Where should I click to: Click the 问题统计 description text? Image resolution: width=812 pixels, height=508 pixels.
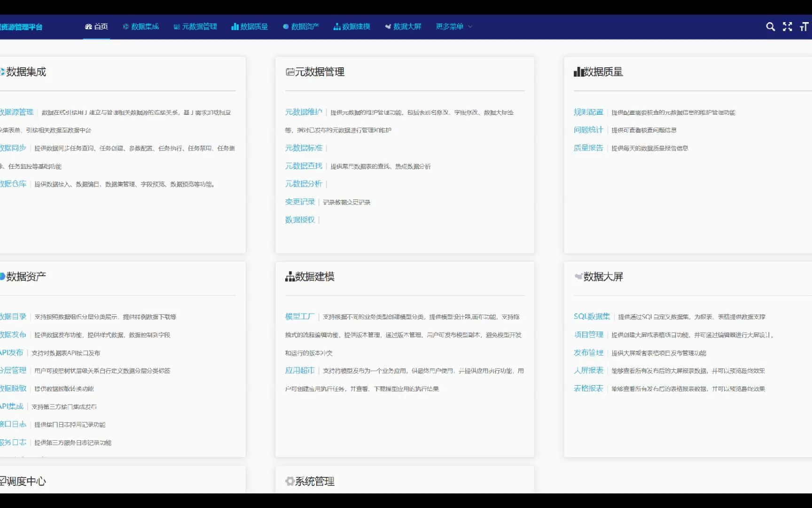(x=644, y=130)
